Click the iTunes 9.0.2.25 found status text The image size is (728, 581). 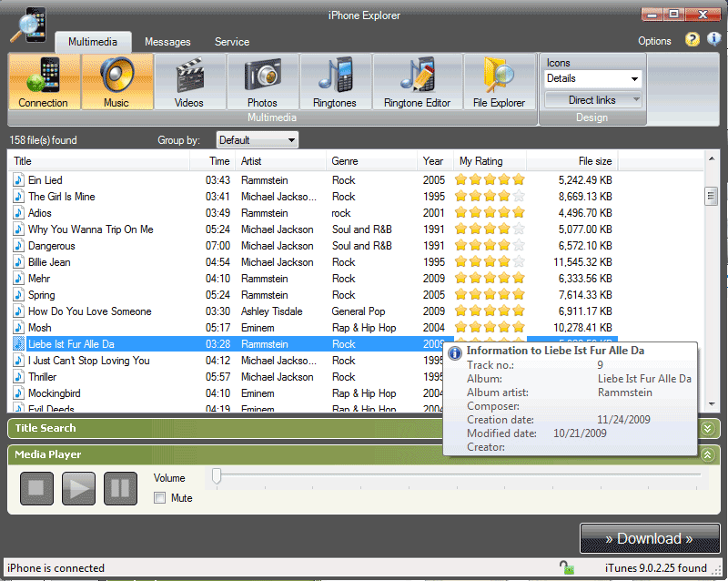[655, 568]
